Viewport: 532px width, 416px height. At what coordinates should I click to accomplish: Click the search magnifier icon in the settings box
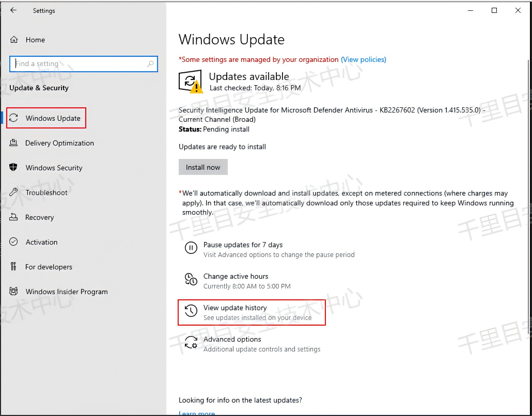coord(150,63)
